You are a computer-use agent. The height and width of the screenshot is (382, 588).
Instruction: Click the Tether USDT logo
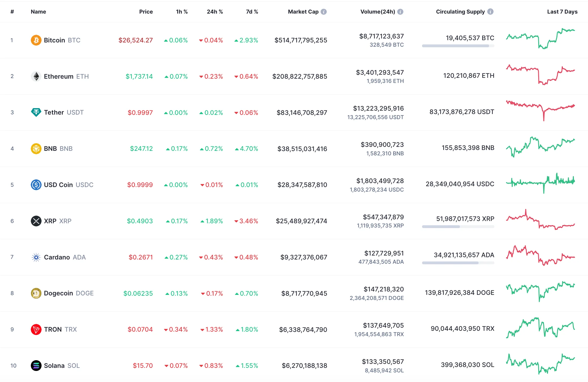(36, 112)
